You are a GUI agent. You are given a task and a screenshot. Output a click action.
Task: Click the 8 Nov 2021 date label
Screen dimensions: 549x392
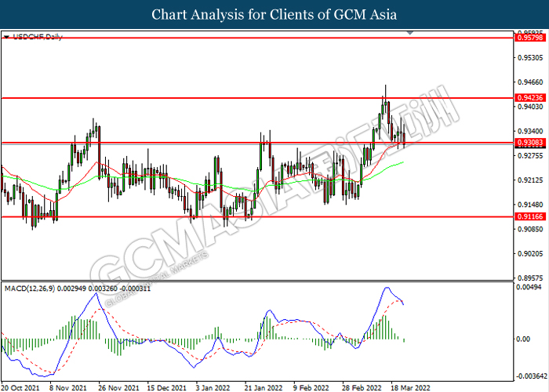point(68,388)
